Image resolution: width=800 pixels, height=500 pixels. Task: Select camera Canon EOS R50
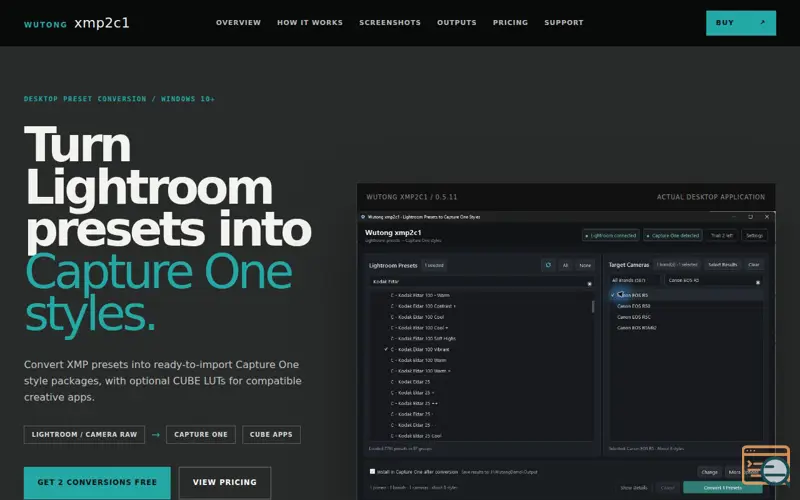click(633, 306)
